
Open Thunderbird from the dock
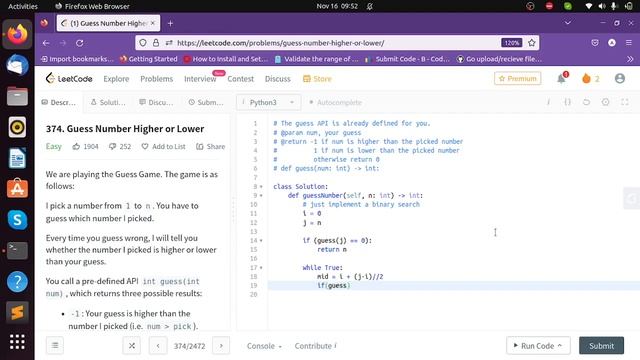17,65
